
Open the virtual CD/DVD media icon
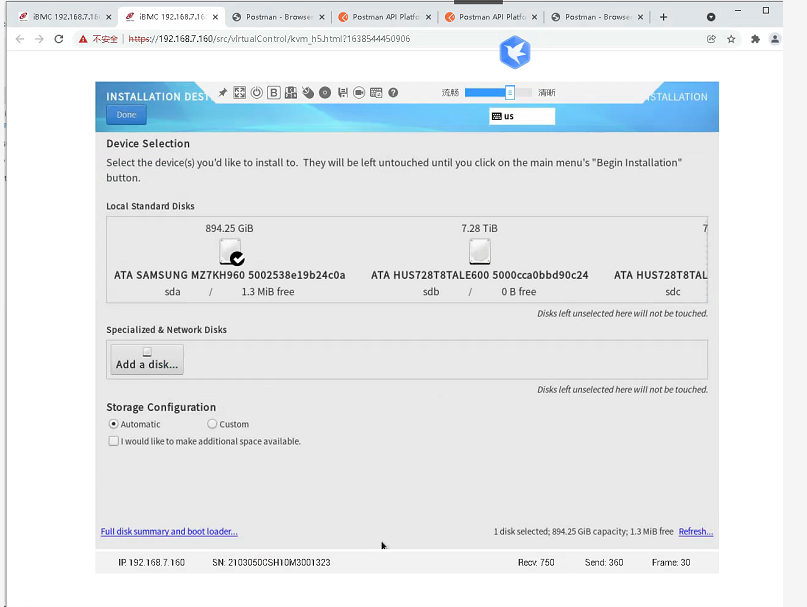pos(325,93)
